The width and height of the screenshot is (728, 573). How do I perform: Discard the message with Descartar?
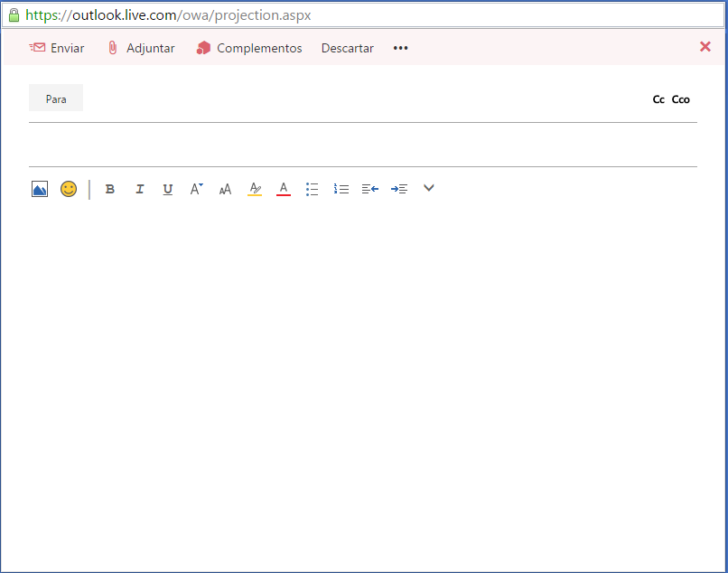click(347, 48)
